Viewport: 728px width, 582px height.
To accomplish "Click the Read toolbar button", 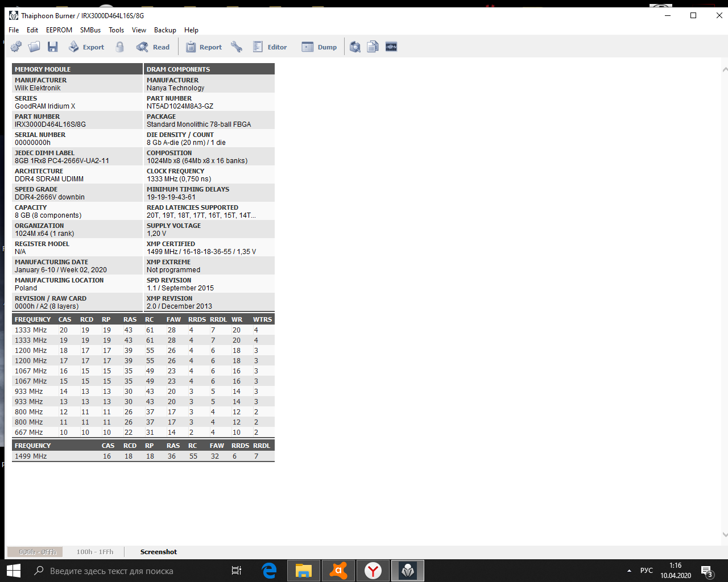I will pos(153,47).
